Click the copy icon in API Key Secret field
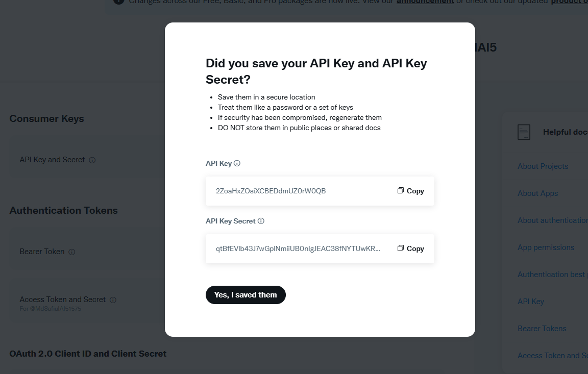This screenshot has width=588, height=374. [x=401, y=248]
